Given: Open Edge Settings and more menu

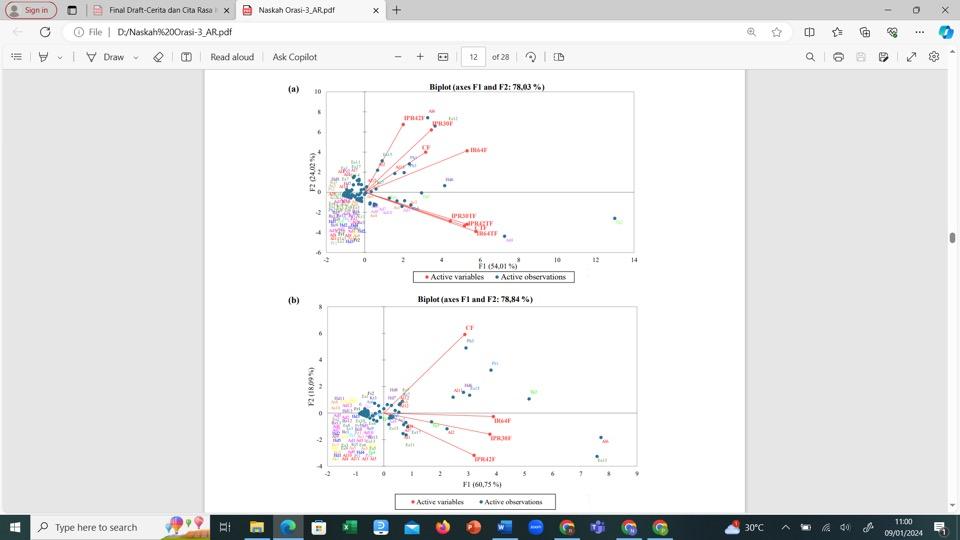Looking at the screenshot, I should [x=920, y=32].
